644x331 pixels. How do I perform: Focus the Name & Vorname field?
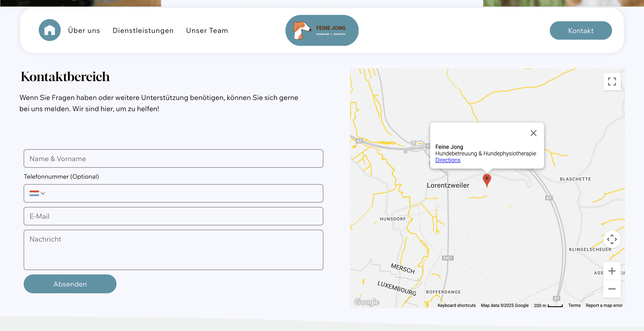point(173,159)
